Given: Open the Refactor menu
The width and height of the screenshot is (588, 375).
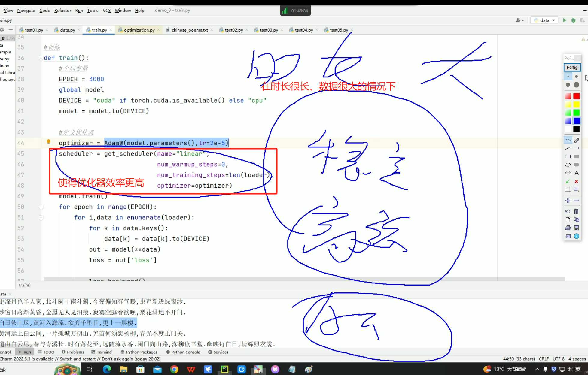Looking at the screenshot, I should click(62, 10).
